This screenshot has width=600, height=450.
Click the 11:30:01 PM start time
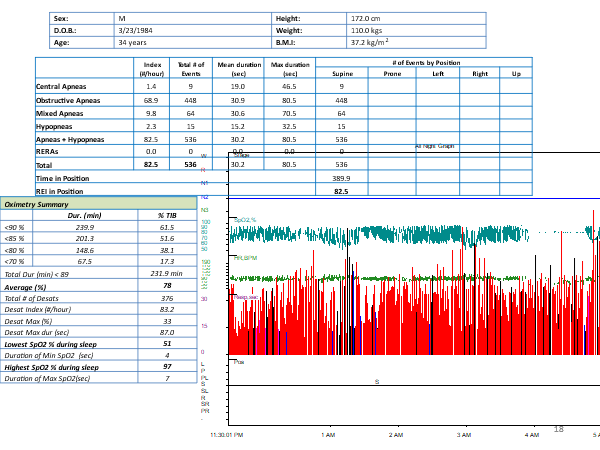(227, 436)
